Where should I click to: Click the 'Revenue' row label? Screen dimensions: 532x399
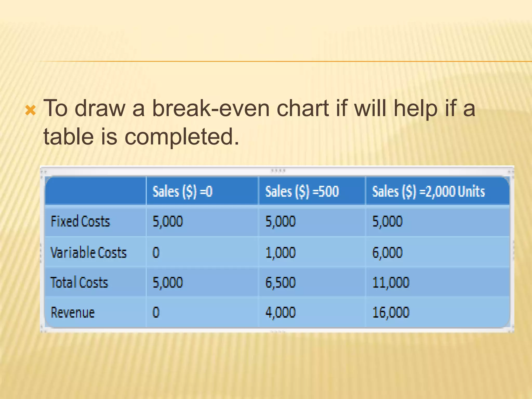(73, 312)
